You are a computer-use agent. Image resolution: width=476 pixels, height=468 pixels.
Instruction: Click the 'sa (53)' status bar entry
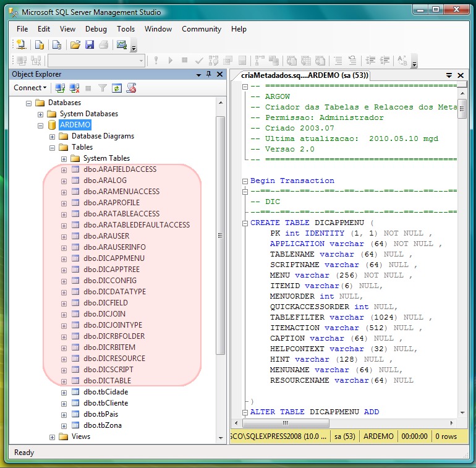pos(344,436)
